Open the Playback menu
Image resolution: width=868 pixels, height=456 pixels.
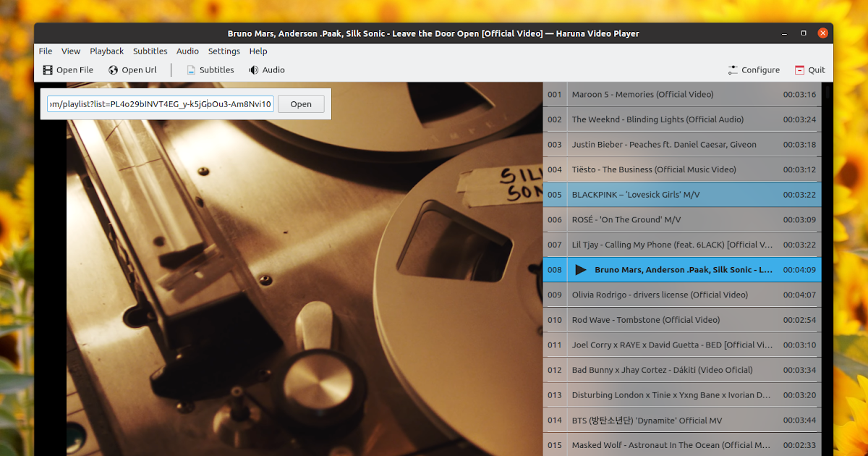(106, 51)
